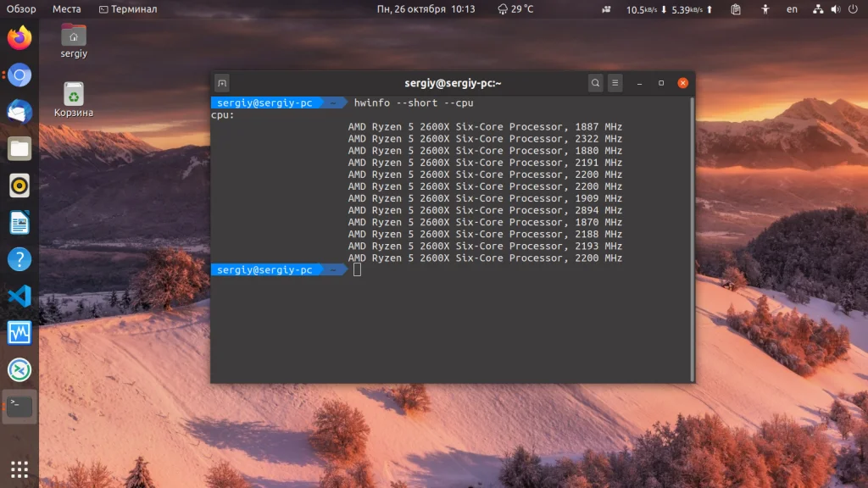Screen dimensions: 868x488
Task: Click the top bar icon left of network speed
Action: click(x=606, y=8)
